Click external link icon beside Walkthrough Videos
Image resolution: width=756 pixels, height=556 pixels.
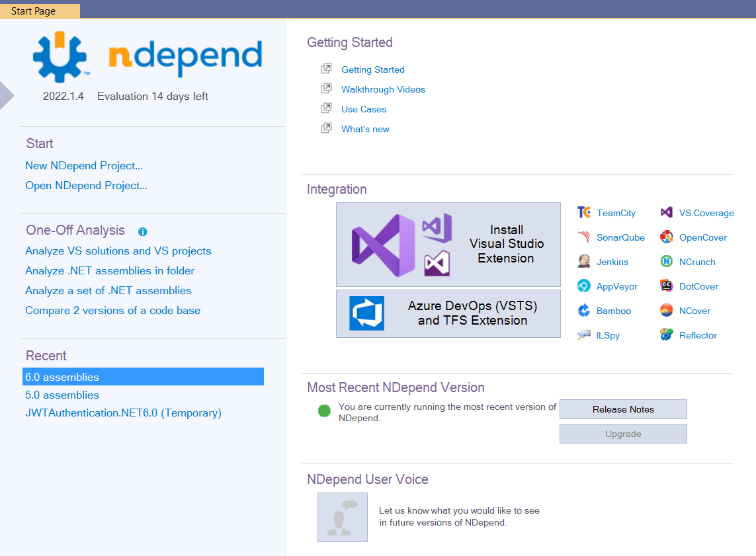327,89
